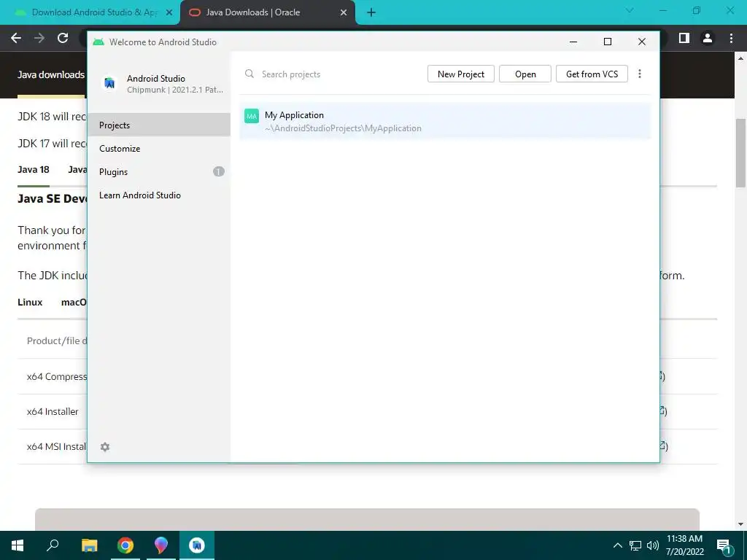Minimize the Welcome to Android Studio window
Viewport: 747px width, 560px height.
point(573,42)
